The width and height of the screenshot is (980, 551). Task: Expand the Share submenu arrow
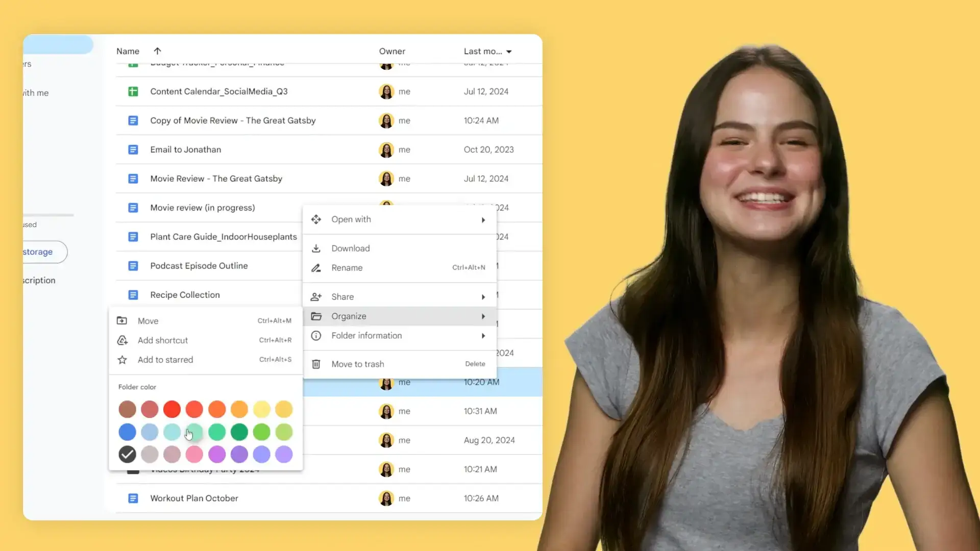(483, 297)
